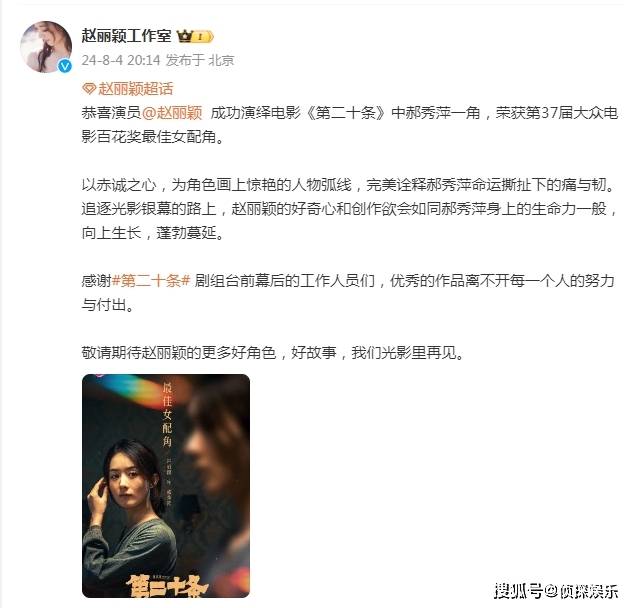Click the blue verified V badge
Screen dimensions: 633x608
64,66
